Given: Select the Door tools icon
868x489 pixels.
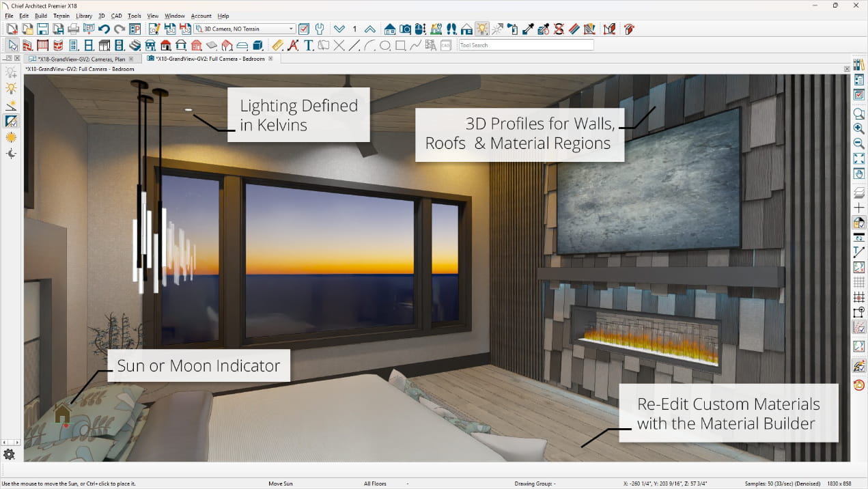Looking at the screenshot, I should pyautogui.click(x=74, y=46).
